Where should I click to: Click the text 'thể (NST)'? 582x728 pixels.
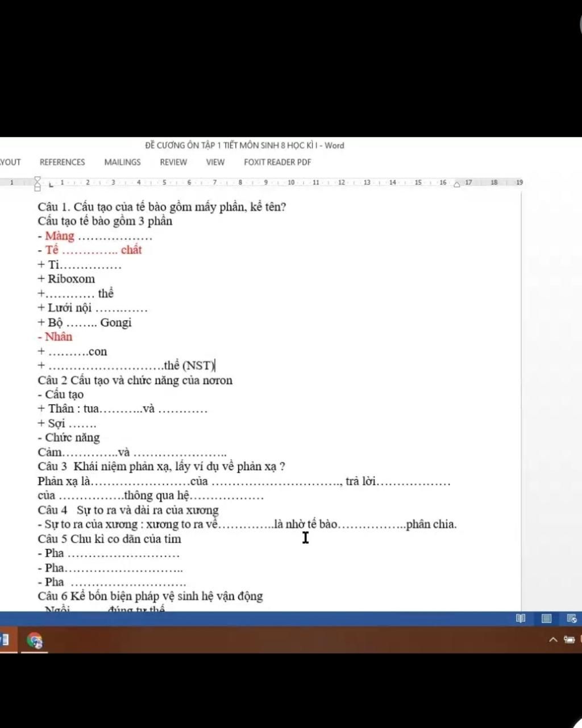click(189, 366)
